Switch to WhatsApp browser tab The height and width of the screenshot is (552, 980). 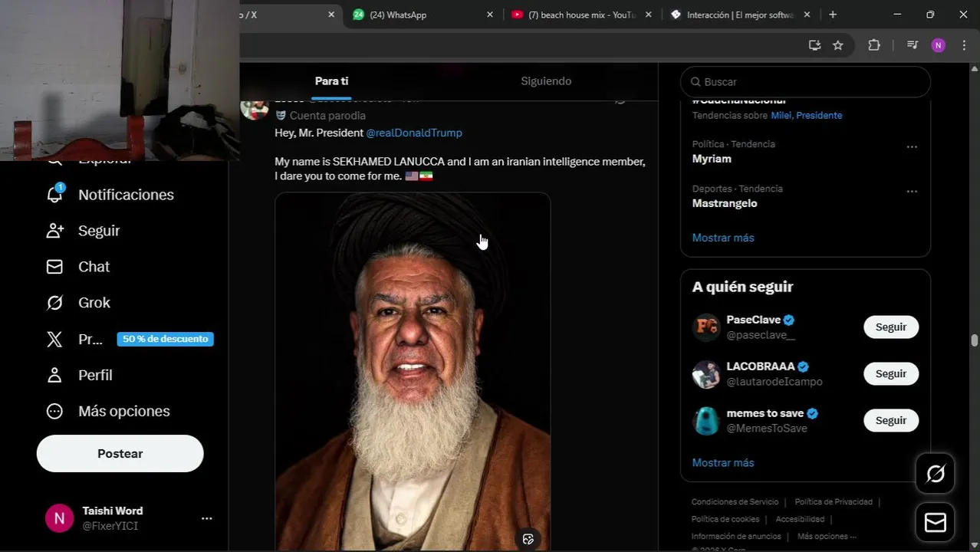[x=423, y=15]
